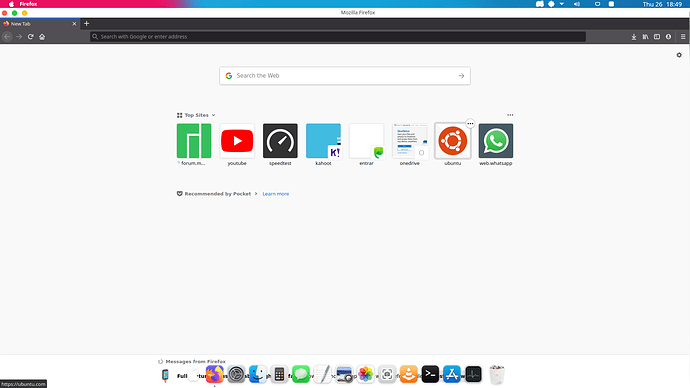Open the clipboard tray icon in top bar
This screenshot has height=388, width=690.
[x=597, y=4]
